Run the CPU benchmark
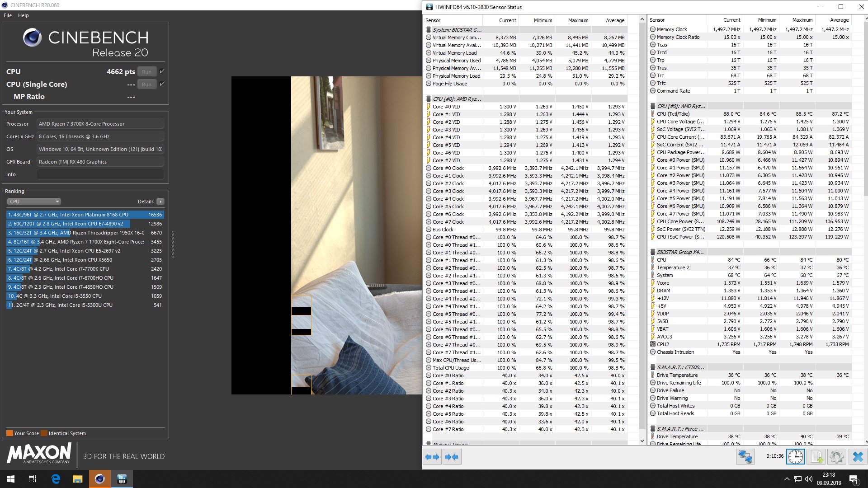This screenshot has height=488, width=868. [147, 72]
